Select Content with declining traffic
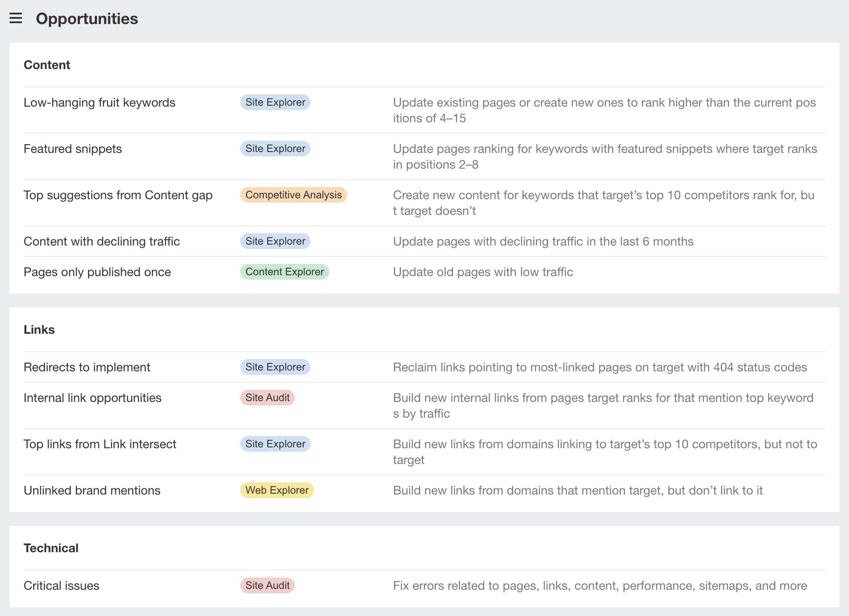Image resolution: width=849 pixels, height=616 pixels. pos(102,241)
